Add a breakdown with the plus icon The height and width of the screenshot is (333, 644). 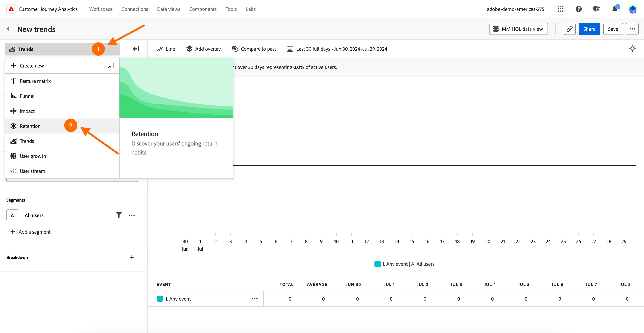(x=132, y=257)
